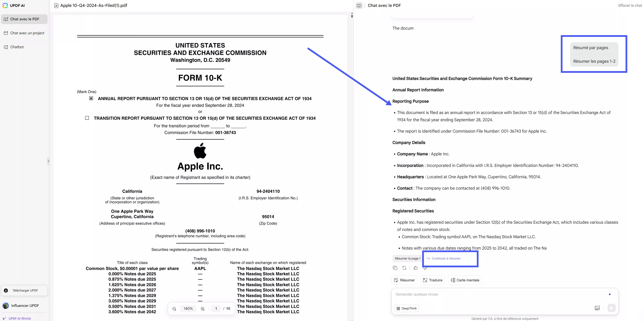Click the folder icon beside Chat avec un project
The height and width of the screenshot is (321, 644).
pos(6,33)
